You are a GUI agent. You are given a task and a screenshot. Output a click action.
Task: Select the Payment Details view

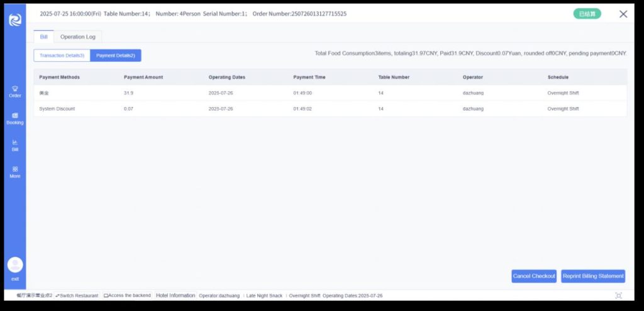tap(116, 55)
